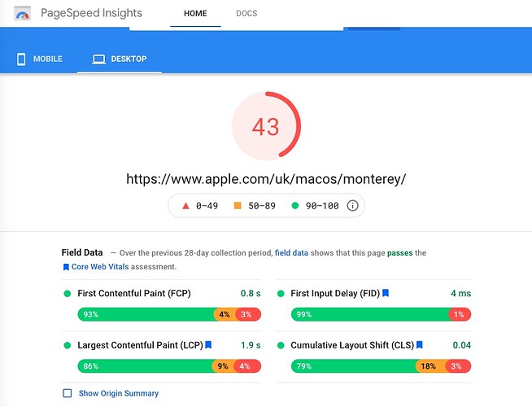The width and height of the screenshot is (532, 407).
Task: Click the CLS 79% green bar segment
Action: (x=354, y=366)
